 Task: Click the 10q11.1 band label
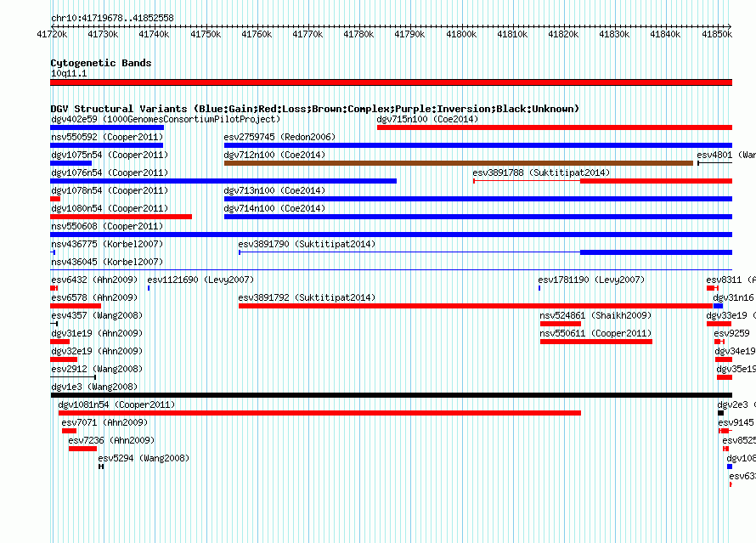(x=69, y=73)
